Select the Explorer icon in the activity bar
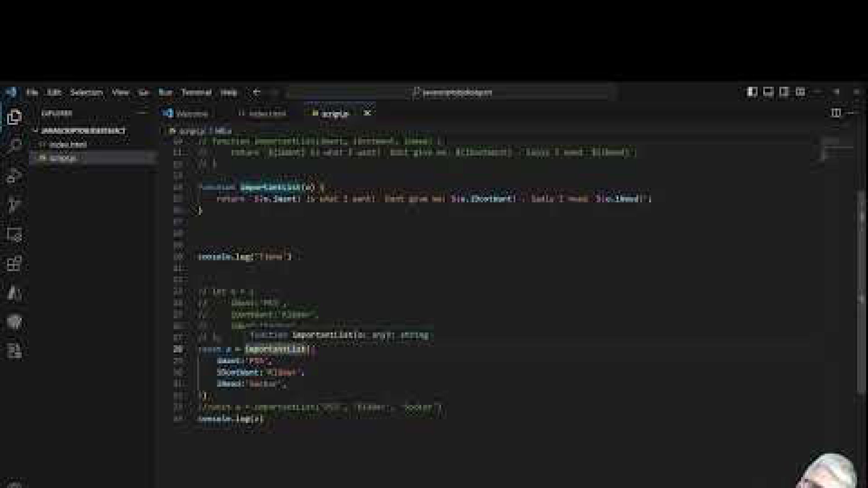This screenshot has width=868, height=488. [x=15, y=117]
